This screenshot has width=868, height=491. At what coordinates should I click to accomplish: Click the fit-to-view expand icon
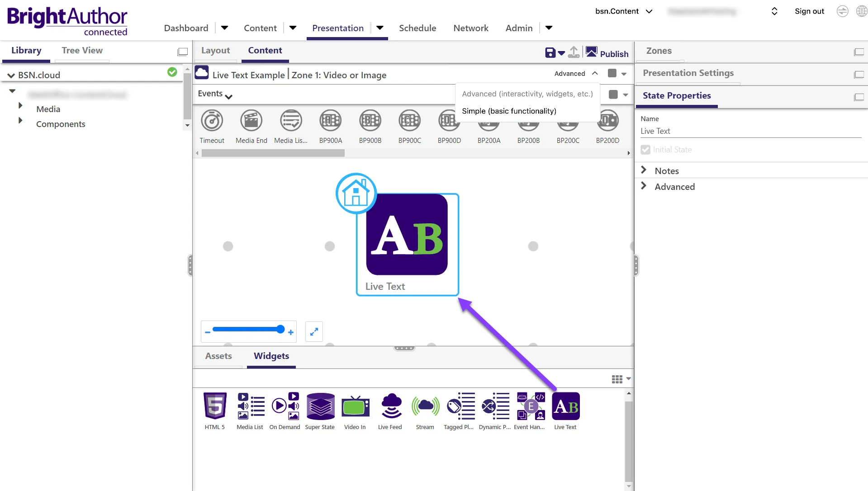tap(314, 332)
